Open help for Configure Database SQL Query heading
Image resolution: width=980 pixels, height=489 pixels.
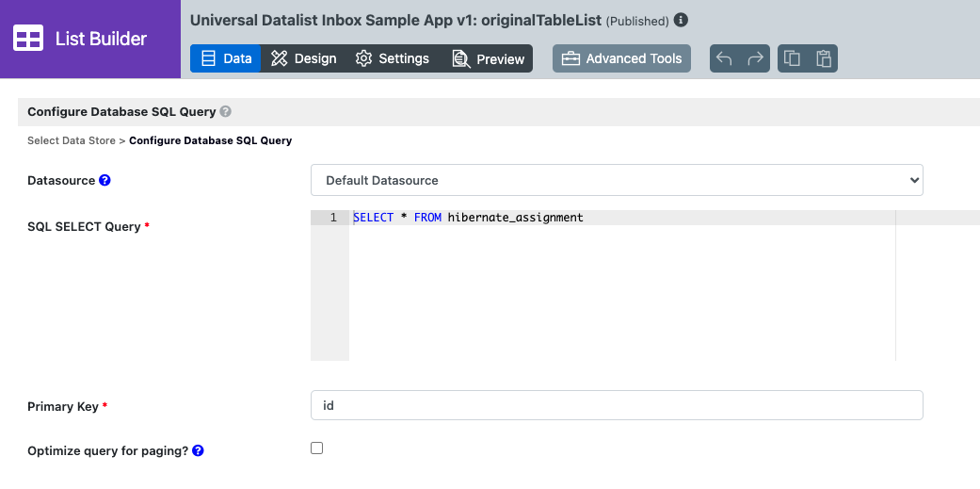pos(226,111)
